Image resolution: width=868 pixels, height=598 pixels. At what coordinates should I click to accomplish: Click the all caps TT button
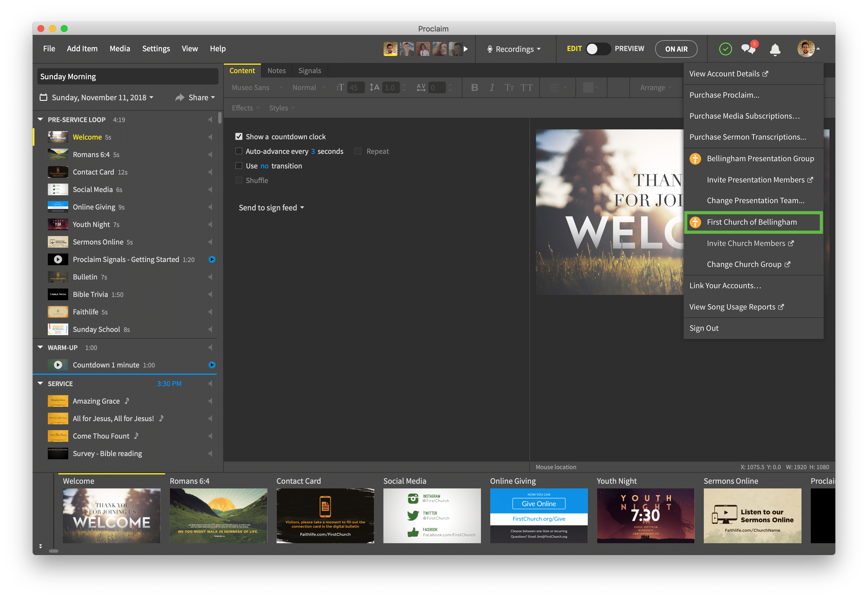pos(526,87)
